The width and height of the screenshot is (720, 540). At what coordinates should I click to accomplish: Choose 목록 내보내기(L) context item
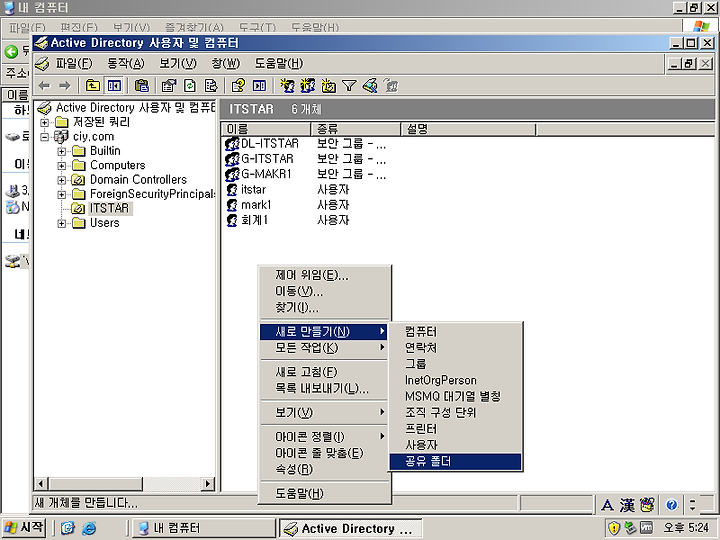(x=325, y=388)
